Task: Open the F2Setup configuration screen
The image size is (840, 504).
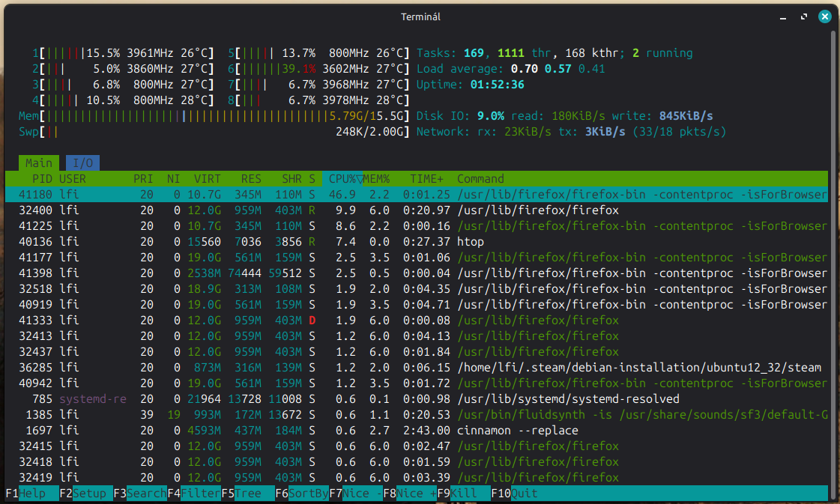Action: click(x=82, y=493)
